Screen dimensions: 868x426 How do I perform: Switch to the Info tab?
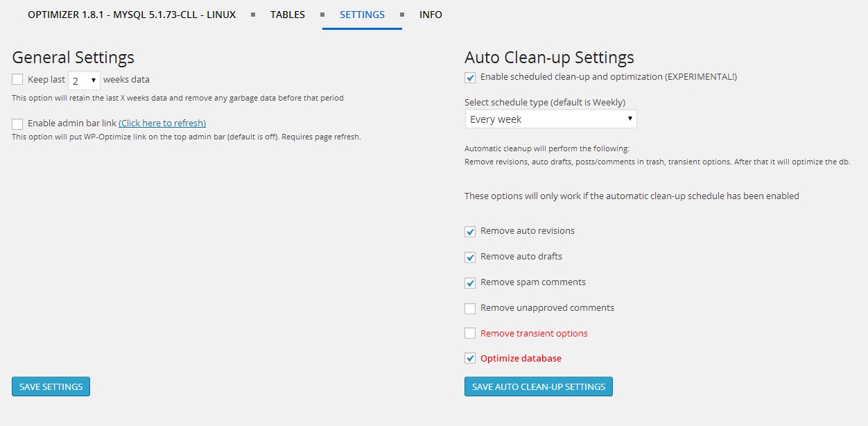pos(431,15)
